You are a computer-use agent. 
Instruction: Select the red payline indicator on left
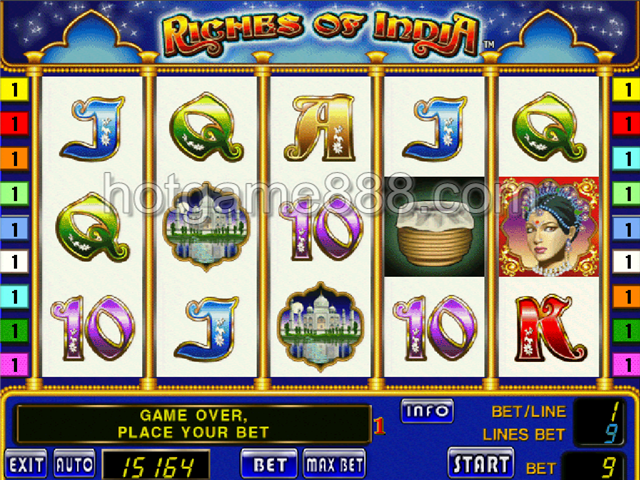pyautogui.click(x=14, y=124)
